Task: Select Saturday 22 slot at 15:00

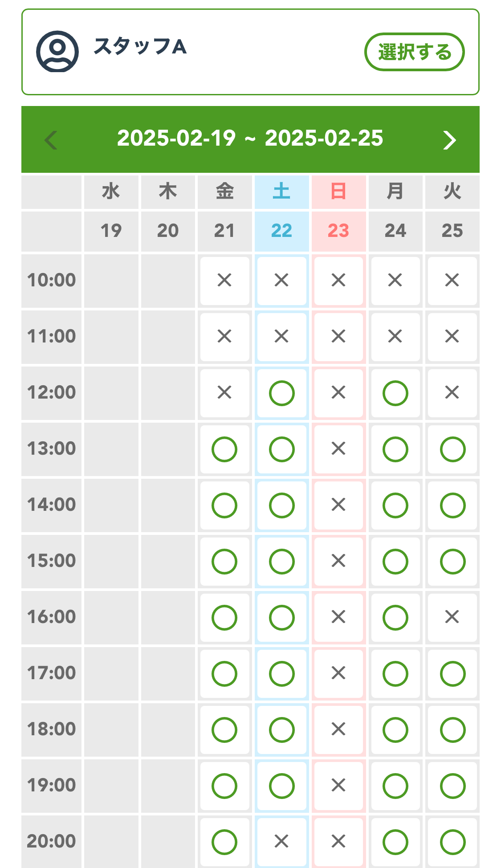Action: [x=281, y=562]
